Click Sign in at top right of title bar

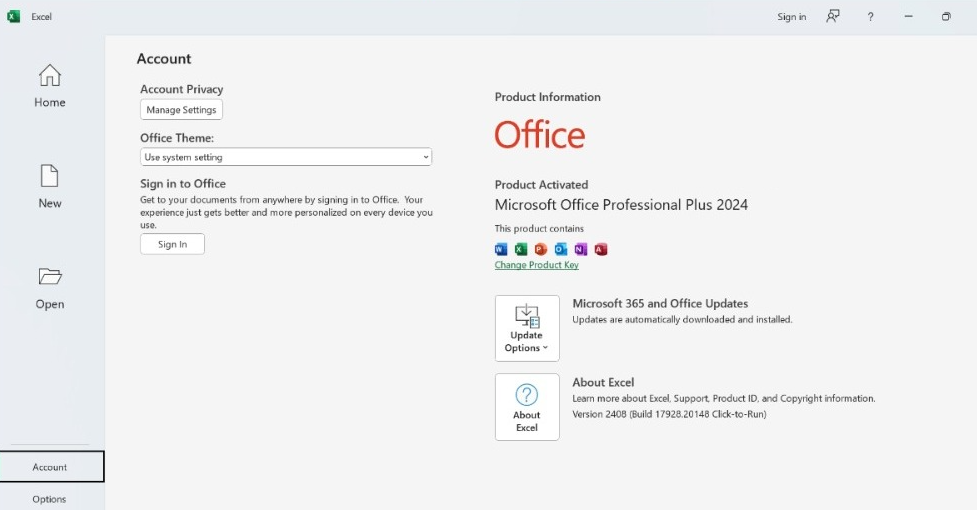791,17
